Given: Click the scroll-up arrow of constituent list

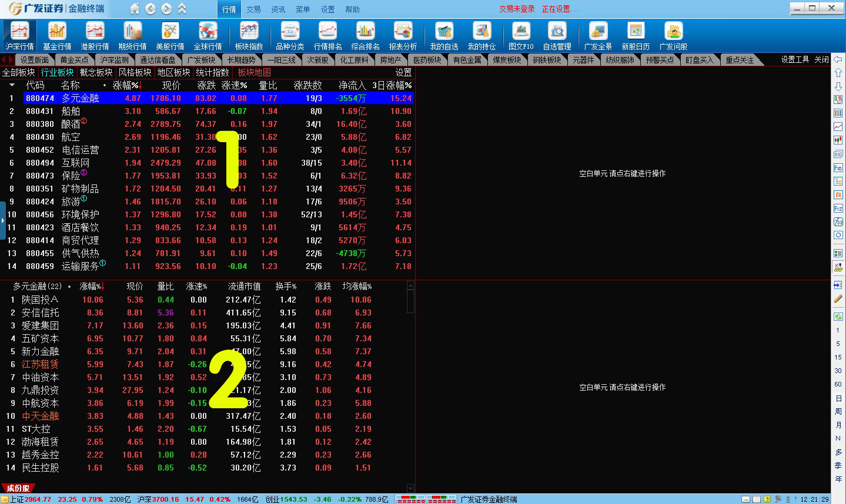Looking at the screenshot, I should [x=410, y=285].
